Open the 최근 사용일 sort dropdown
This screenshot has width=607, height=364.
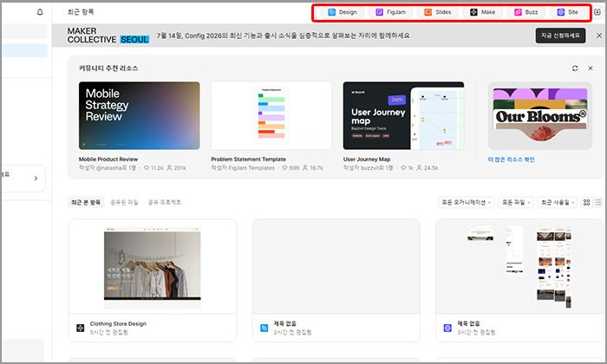558,202
